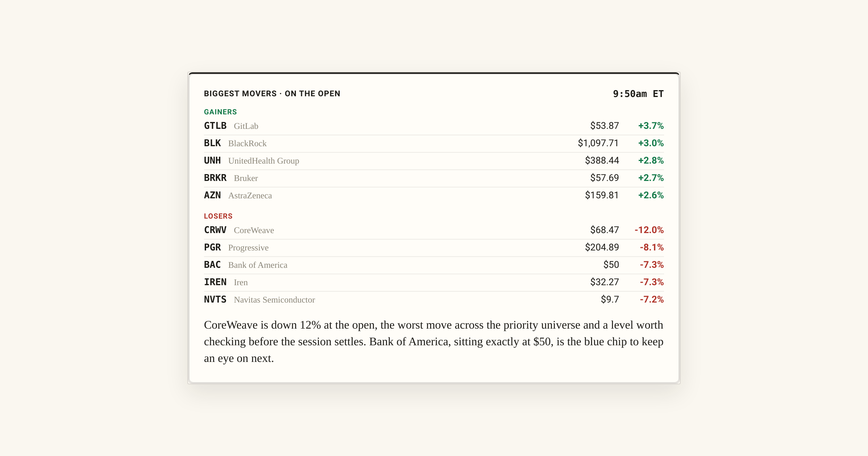Click the LOSERS section heading
868x456 pixels.
(x=218, y=216)
